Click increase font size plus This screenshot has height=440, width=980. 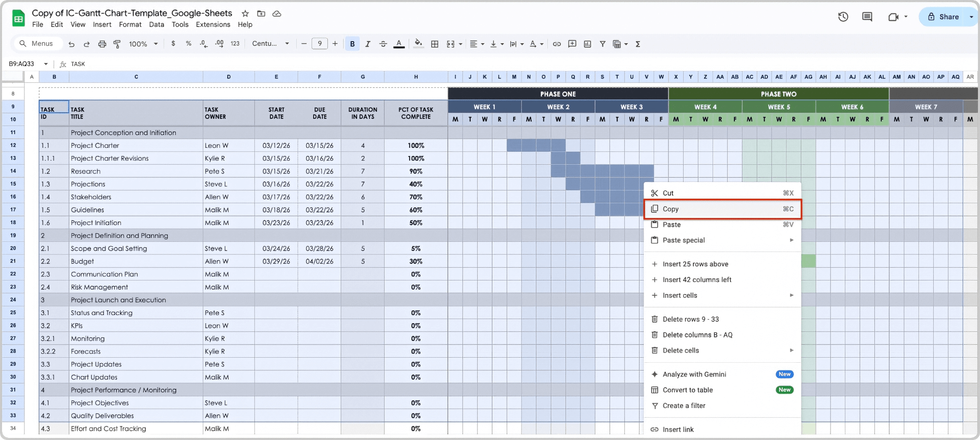[335, 44]
